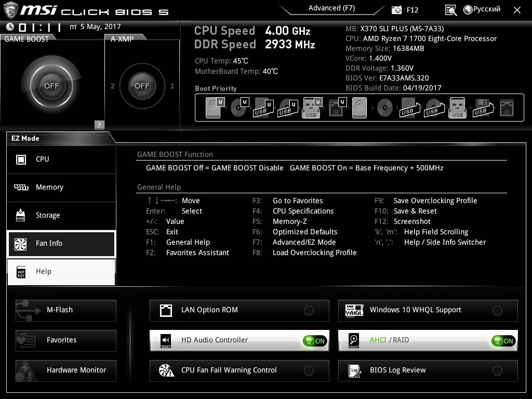The image size is (532, 399).
Task: Select the legacy USB hard disk boot icon
Action: click(409, 108)
